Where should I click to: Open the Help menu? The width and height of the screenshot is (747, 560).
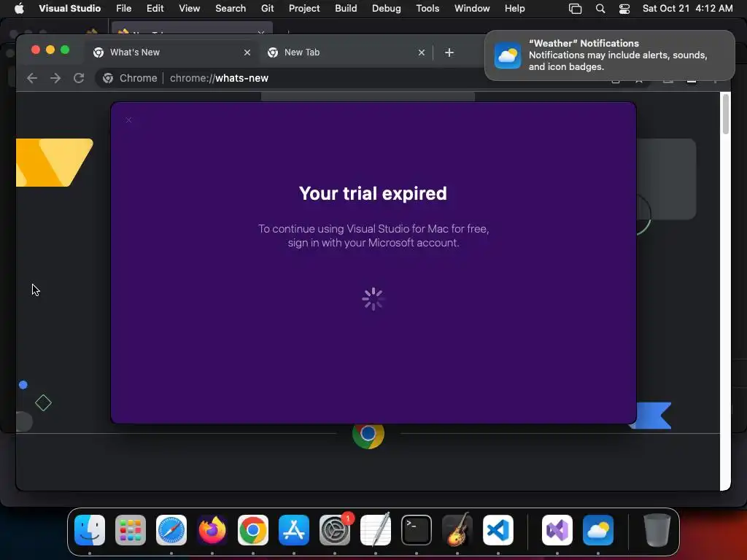[514, 8]
